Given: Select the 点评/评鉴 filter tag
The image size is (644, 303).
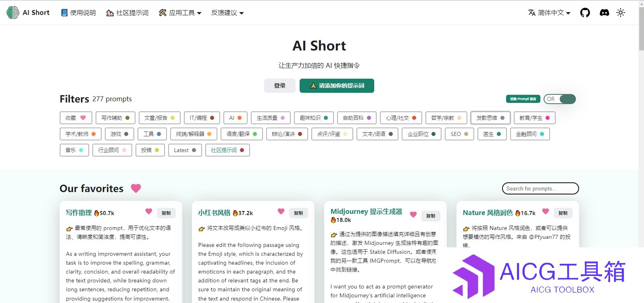Looking at the screenshot, I should 332,134.
